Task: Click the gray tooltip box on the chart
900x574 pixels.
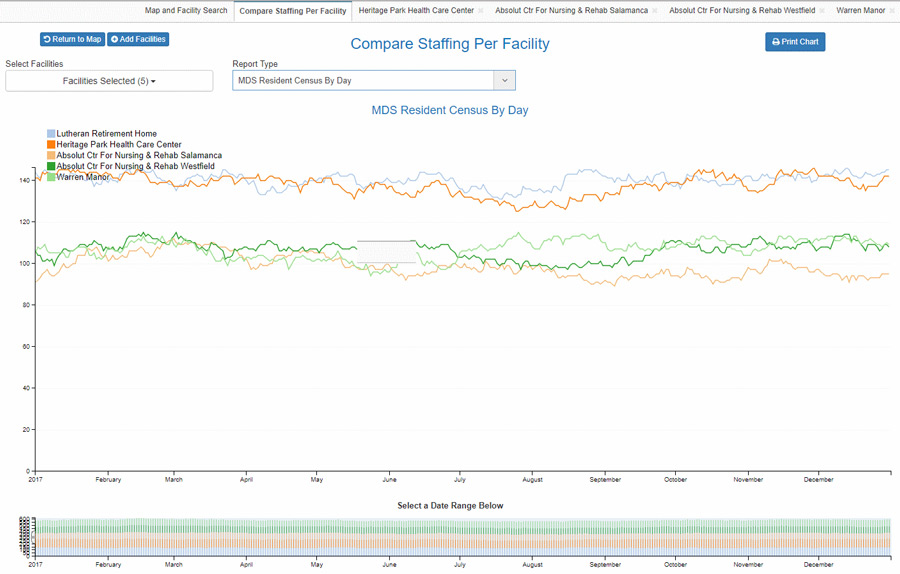Action: [x=386, y=251]
